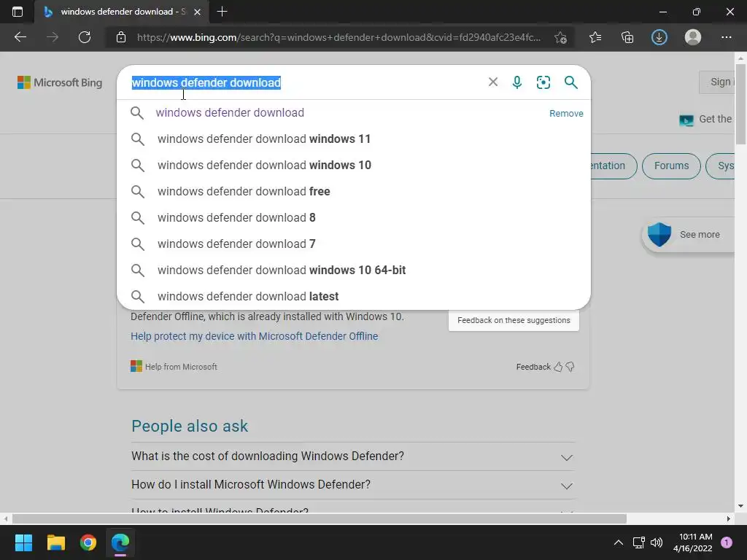Open the notification center badge

point(726,542)
